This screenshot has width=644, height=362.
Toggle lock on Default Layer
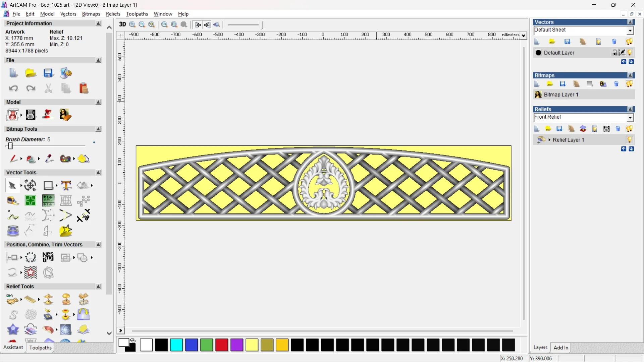click(614, 53)
